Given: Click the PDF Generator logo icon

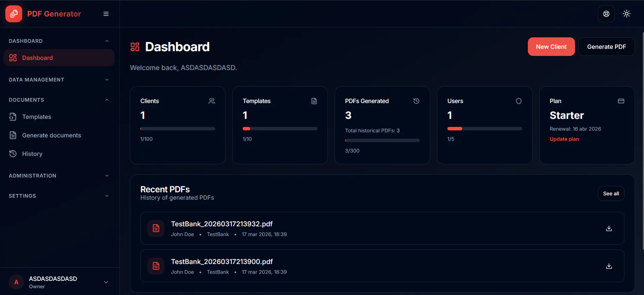Looking at the screenshot, I should (14, 14).
